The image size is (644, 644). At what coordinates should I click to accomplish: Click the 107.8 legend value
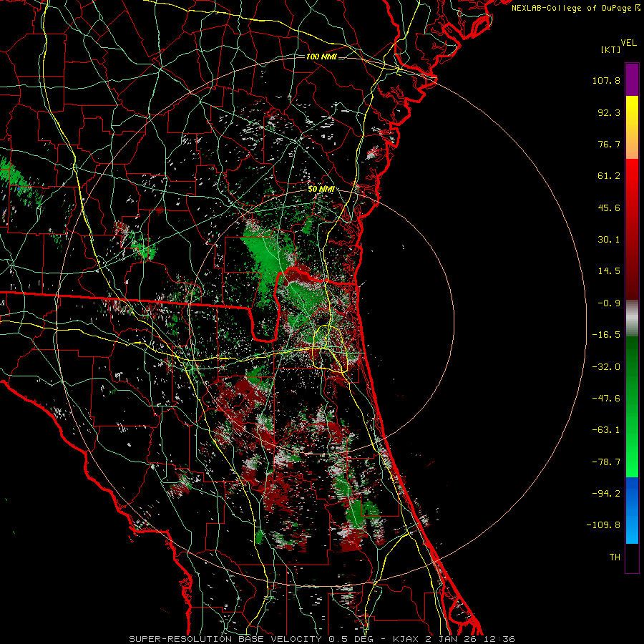coord(606,80)
